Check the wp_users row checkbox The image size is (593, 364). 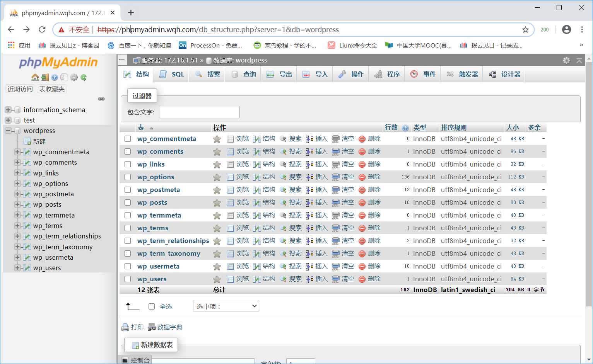tap(128, 279)
